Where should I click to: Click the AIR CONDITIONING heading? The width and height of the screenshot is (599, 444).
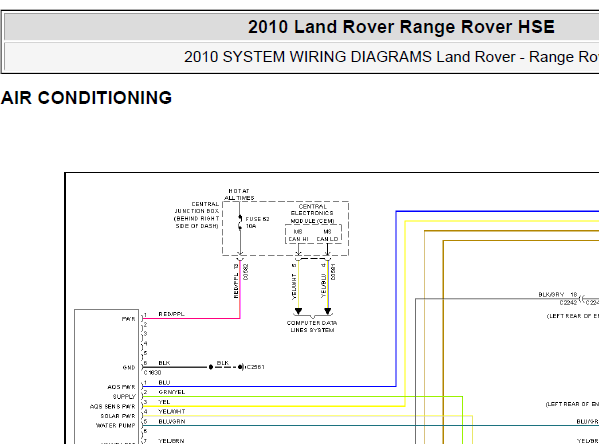click(86, 98)
